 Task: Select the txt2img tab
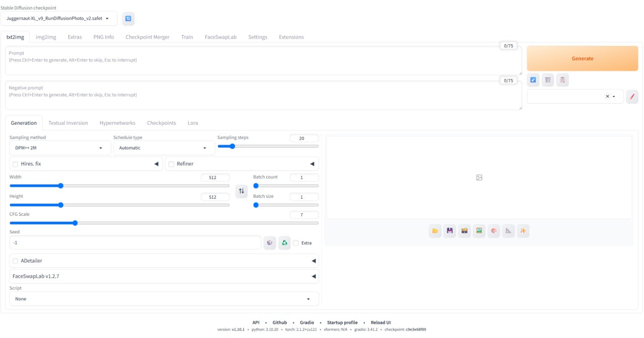[15, 37]
